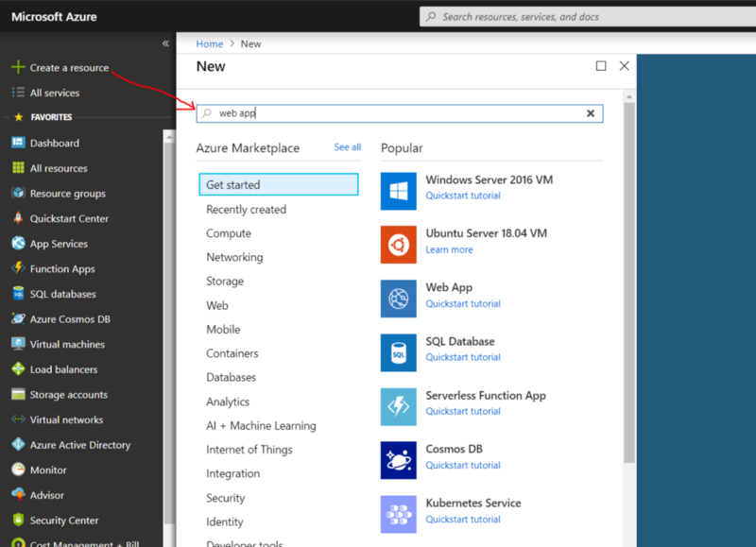Clear the marketplace search text
Image resolution: width=756 pixels, height=547 pixels.
590,113
